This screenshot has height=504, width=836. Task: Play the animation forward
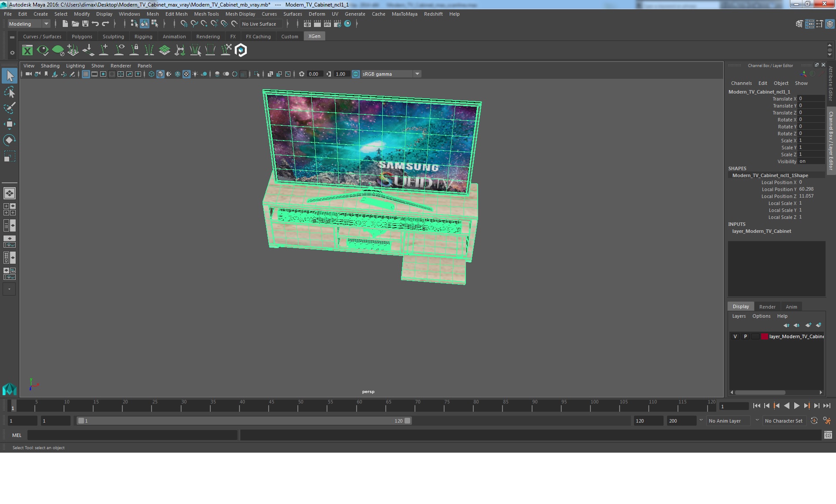click(796, 406)
